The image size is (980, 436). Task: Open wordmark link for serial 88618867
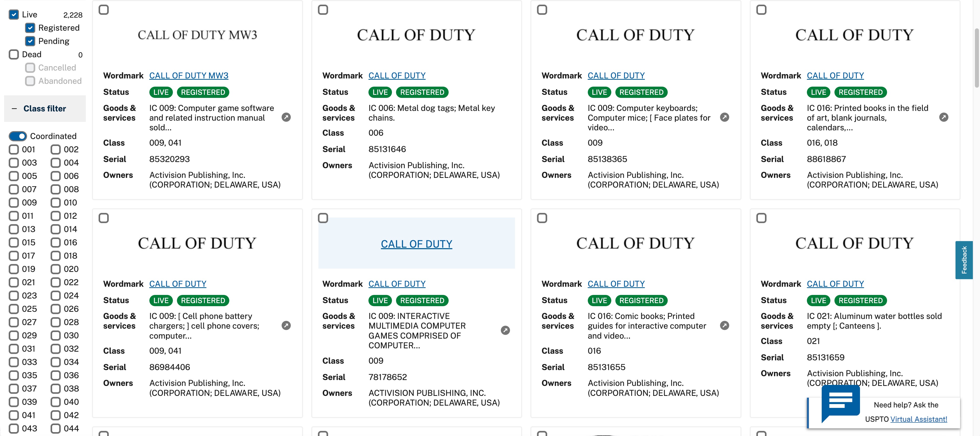pos(835,75)
